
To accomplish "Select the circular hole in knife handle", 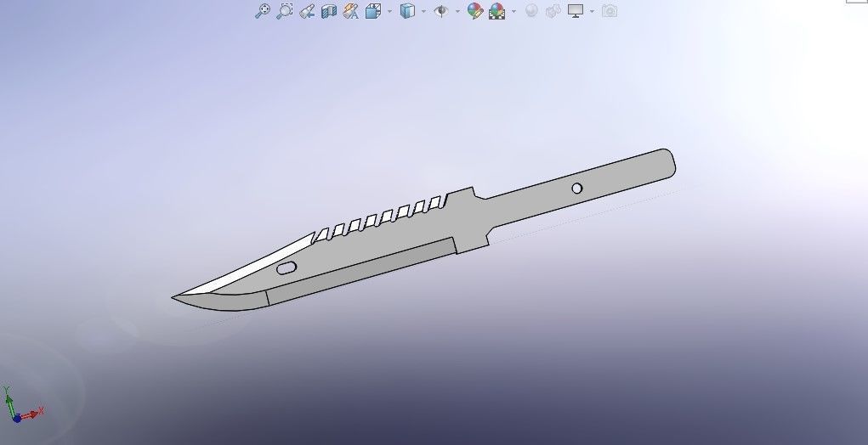I will (576, 189).
